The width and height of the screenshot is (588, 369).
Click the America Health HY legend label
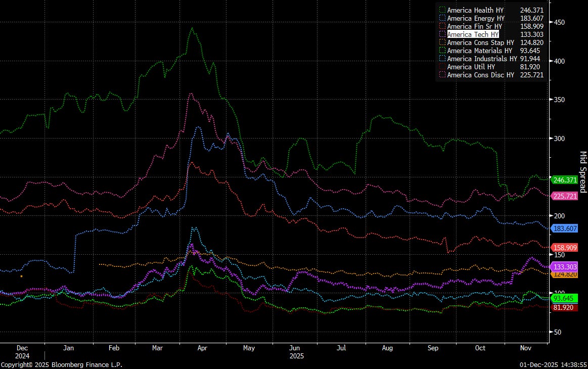(x=475, y=10)
